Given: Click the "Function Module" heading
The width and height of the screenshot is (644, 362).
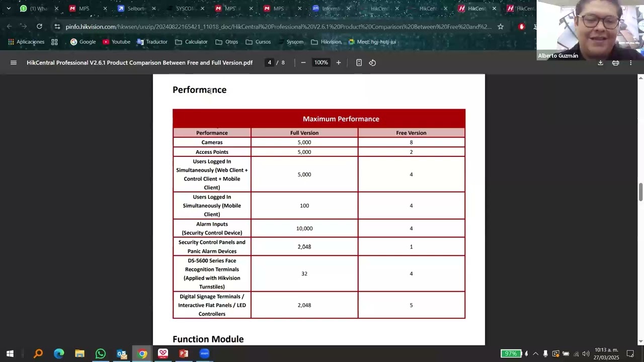Looking at the screenshot, I should coord(208,339).
